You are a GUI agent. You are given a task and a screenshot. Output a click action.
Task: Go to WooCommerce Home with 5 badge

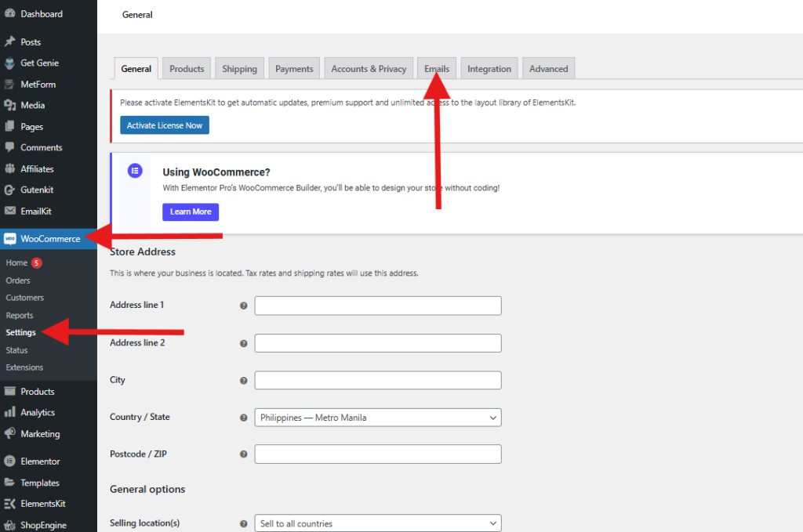click(x=17, y=263)
